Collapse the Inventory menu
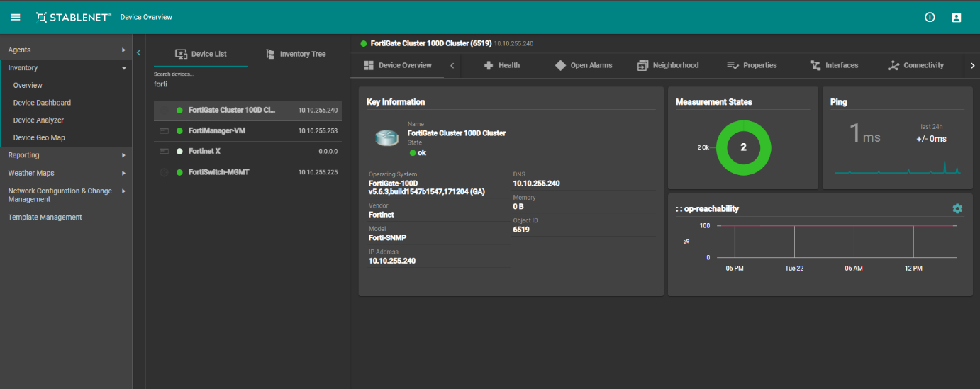 65,68
